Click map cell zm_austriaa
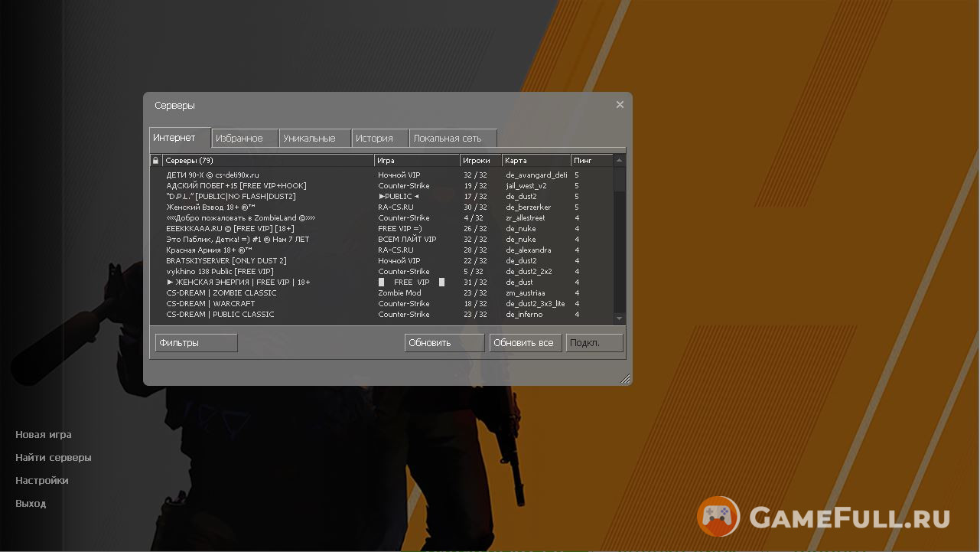The width and height of the screenshot is (980, 552). (x=526, y=293)
